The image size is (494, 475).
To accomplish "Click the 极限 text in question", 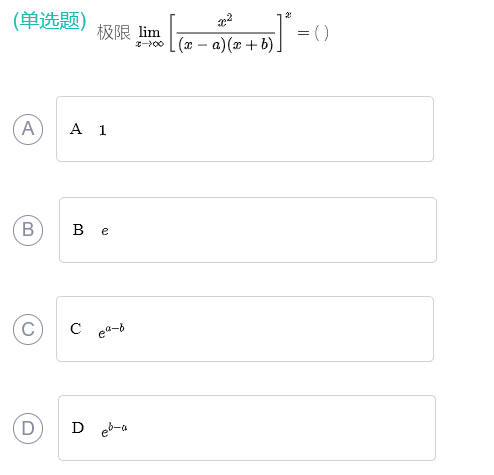I will tap(114, 33).
